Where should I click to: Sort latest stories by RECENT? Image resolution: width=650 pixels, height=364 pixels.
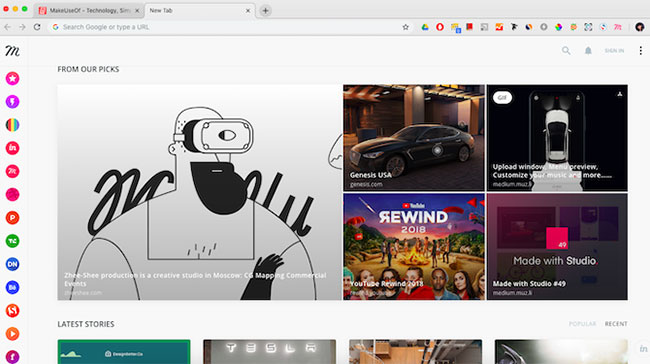(x=616, y=324)
